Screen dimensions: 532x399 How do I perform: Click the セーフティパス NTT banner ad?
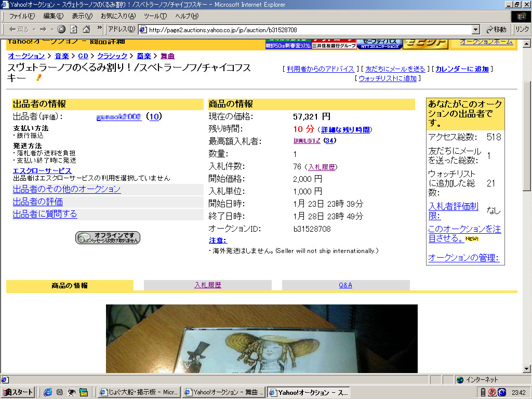380,44
